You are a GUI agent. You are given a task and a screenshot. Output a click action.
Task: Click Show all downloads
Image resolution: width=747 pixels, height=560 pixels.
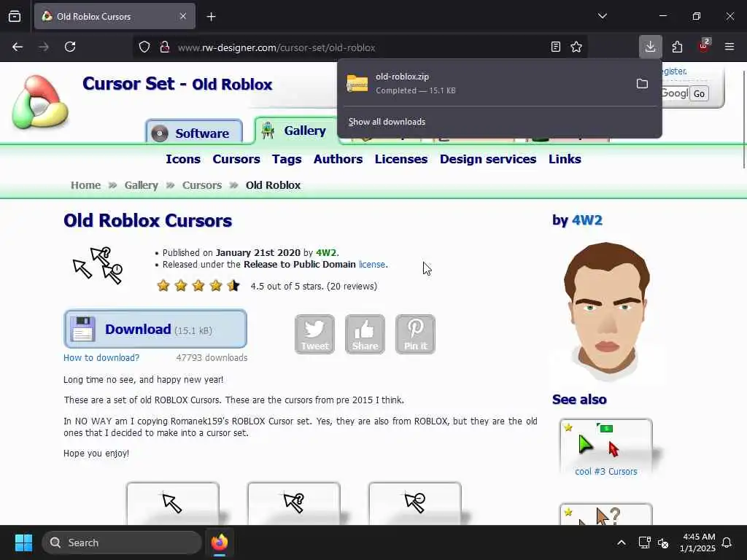point(387,122)
